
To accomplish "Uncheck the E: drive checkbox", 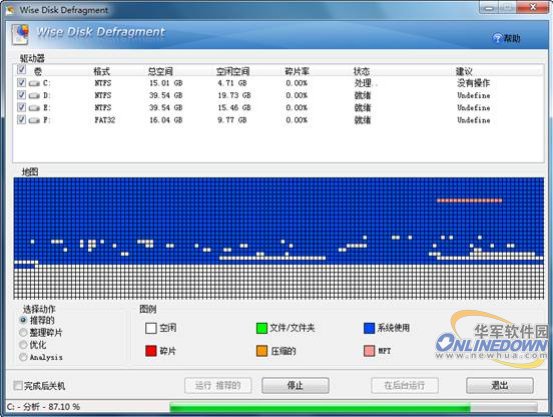I will point(21,107).
